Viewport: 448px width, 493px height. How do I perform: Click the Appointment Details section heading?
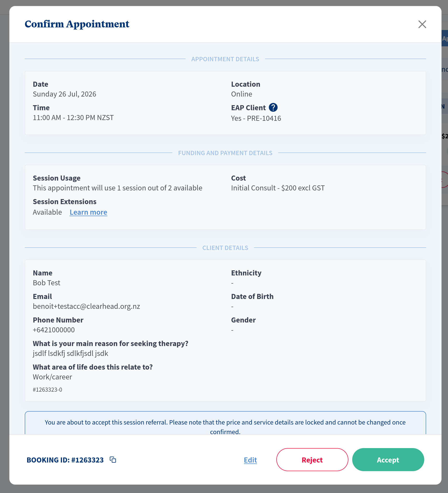[x=225, y=59]
